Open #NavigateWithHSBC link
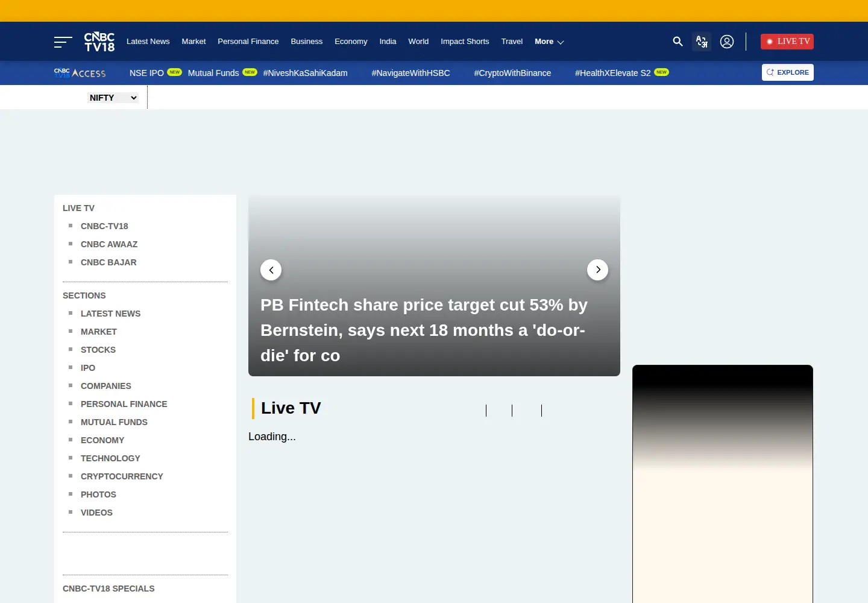The height and width of the screenshot is (603, 868). point(410,73)
